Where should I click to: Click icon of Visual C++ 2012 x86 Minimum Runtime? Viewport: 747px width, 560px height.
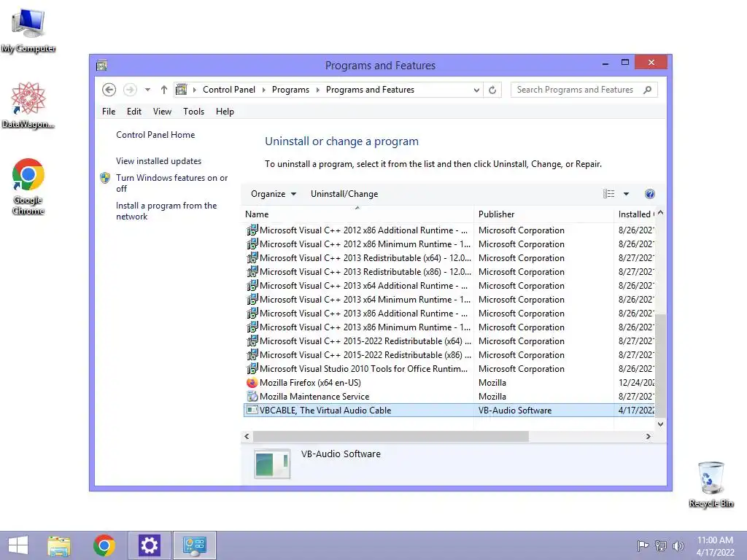[x=252, y=244]
